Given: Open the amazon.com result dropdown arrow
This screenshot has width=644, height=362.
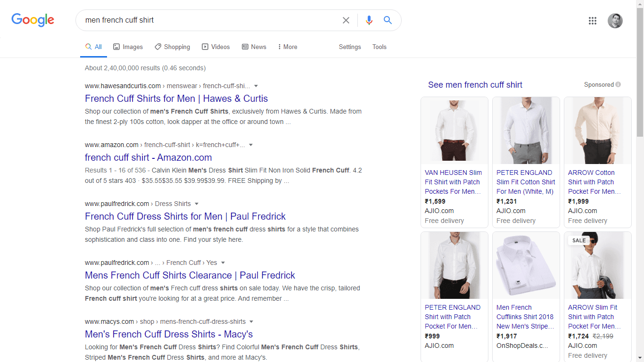Looking at the screenshot, I should pos(251,145).
